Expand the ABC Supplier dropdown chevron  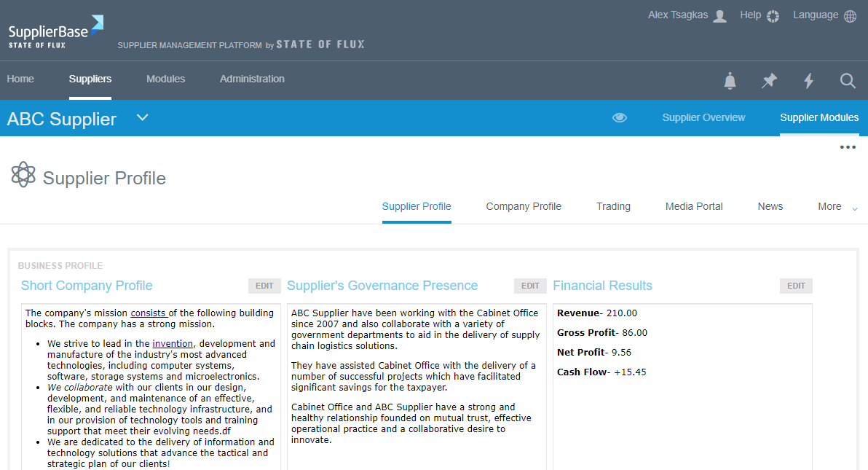[x=142, y=117]
